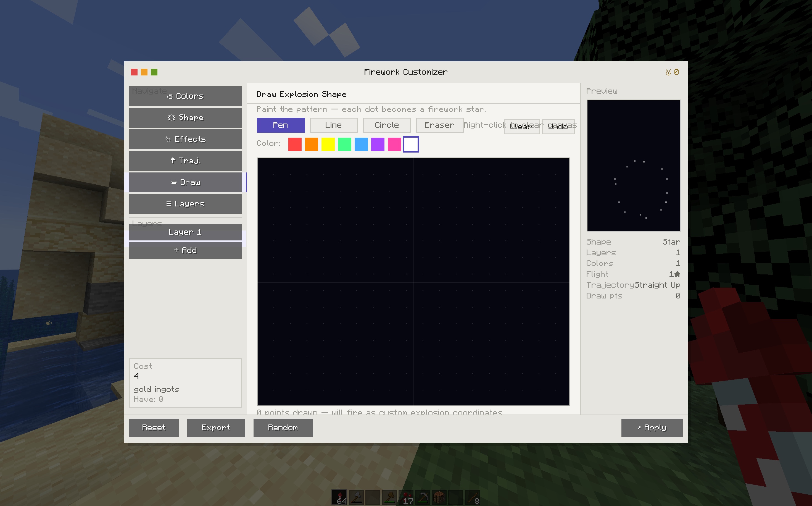Undo the last drawing action

coord(558,127)
